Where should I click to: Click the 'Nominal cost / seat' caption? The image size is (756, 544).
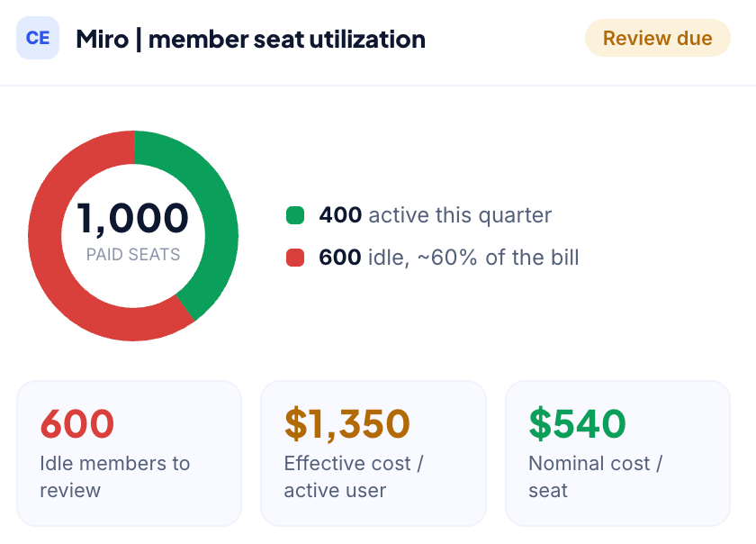coord(596,477)
